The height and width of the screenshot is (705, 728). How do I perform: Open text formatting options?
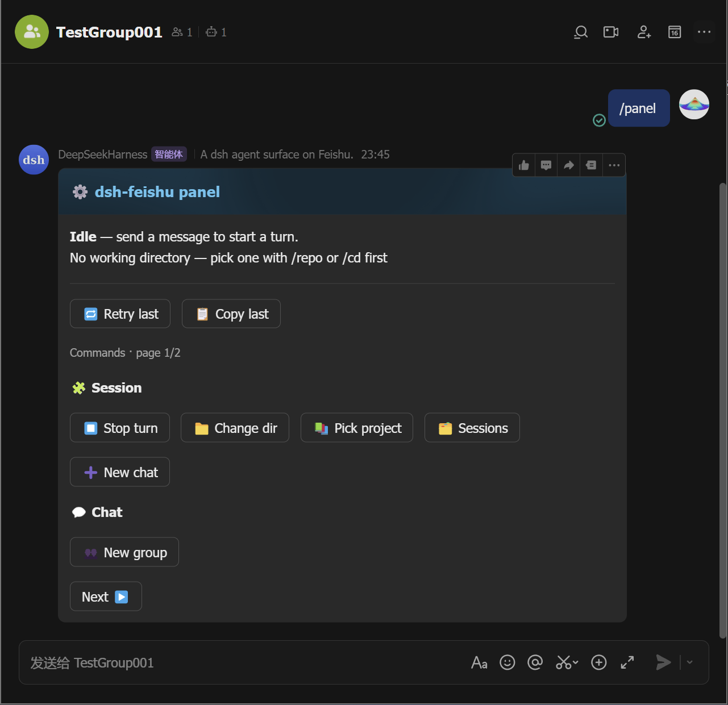[x=479, y=662]
